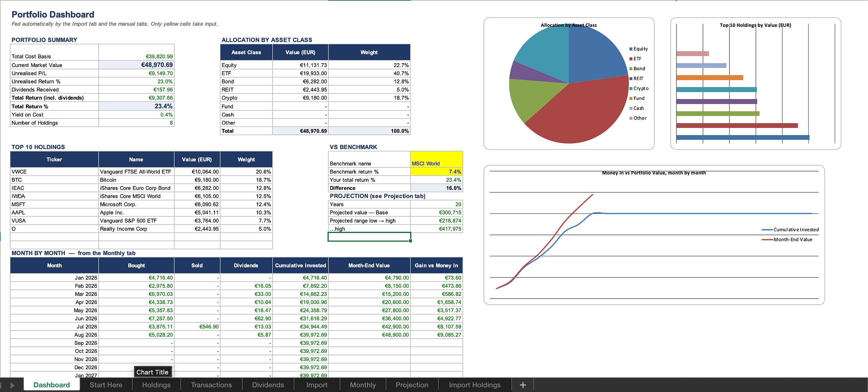The height and width of the screenshot is (392, 868).
Task: Click the Top 10 Holdings chart title
Action: point(755,25)
